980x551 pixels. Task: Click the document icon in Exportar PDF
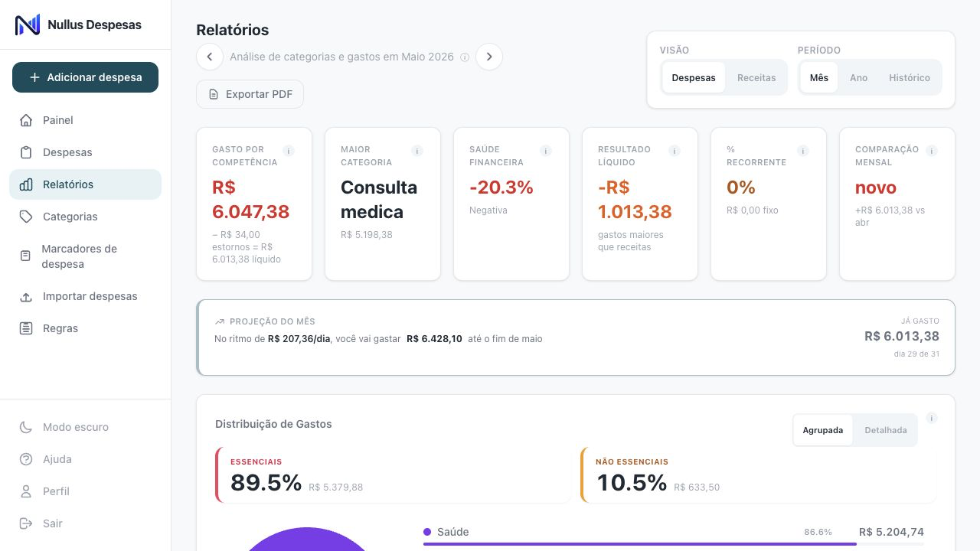(214, 94)
